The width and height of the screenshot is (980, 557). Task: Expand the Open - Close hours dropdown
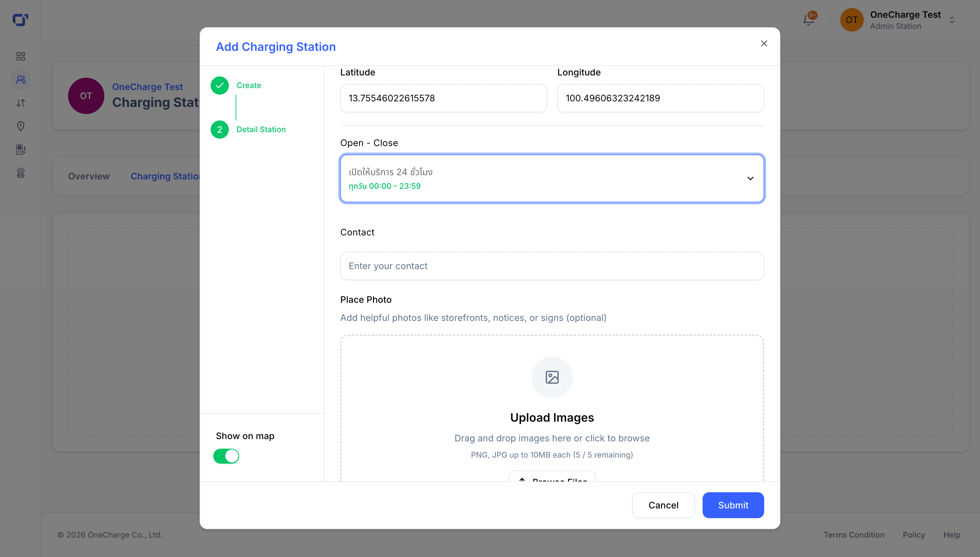click(x=552, y=178)
